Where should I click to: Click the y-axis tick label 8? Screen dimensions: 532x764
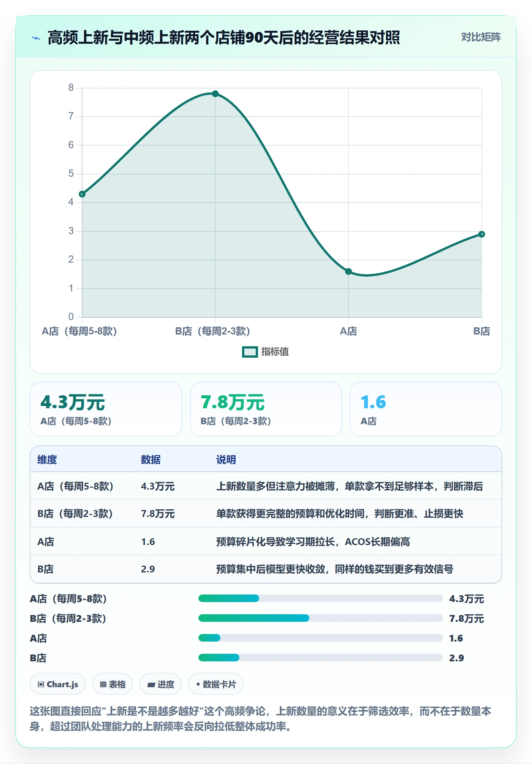click(71, 88)
